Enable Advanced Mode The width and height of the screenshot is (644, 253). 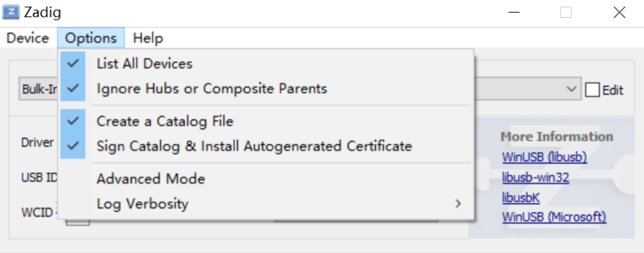(151, 179)
